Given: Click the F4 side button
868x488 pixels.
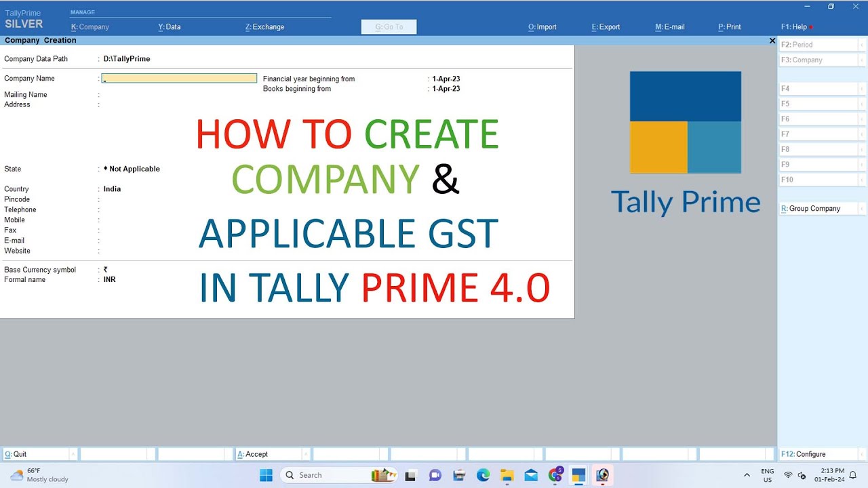Looking at the screenshot, I should coord(818,89).
